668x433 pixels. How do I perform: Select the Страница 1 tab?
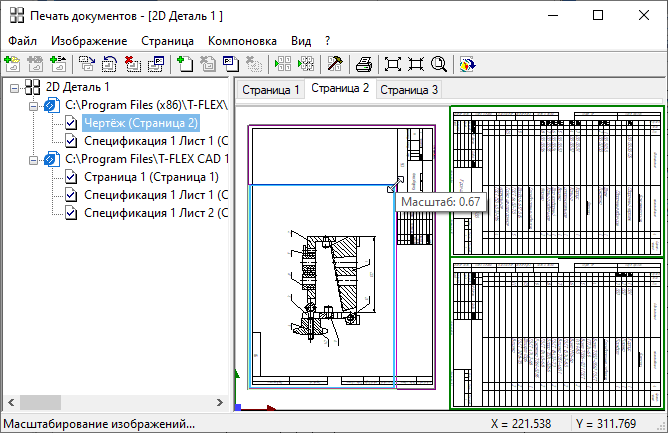point(270,90)
